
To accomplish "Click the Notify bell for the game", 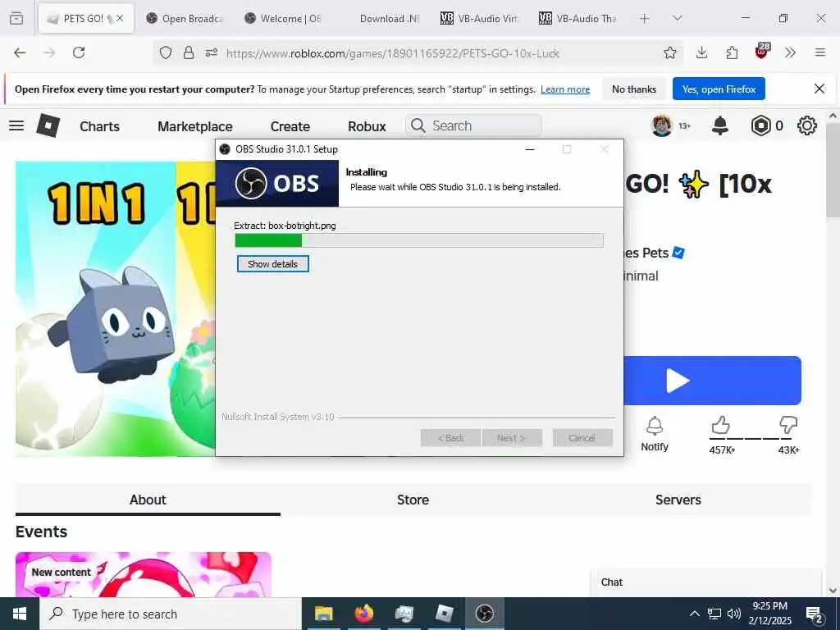I will tap(655, 434).
